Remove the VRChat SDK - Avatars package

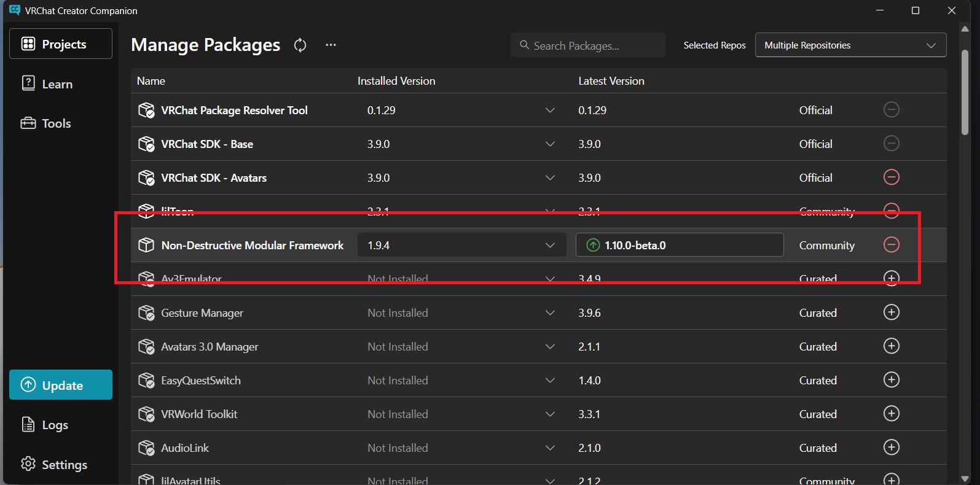pyautogui.click(x=891, y=177)
